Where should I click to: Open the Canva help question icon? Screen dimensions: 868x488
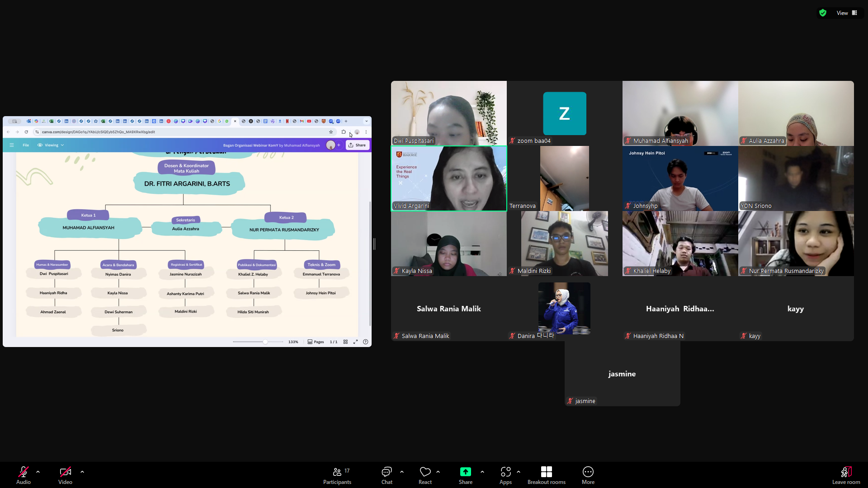tap(366, 342)
